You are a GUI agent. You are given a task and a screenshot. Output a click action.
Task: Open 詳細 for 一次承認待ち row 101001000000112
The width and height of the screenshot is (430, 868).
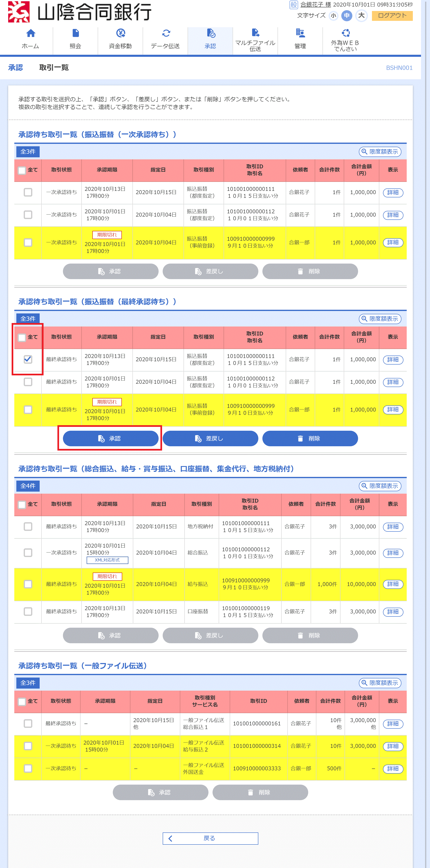coord(393,215)
